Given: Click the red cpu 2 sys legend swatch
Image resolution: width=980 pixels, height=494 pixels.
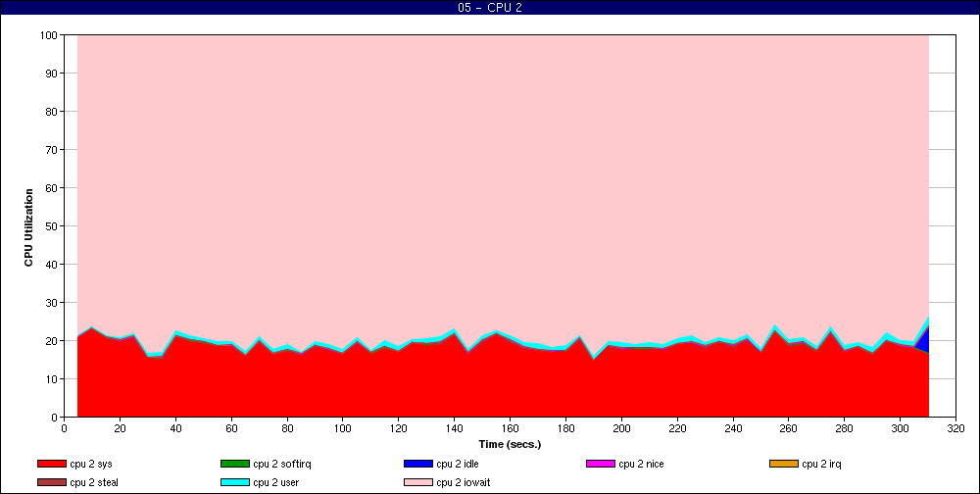Looking at the screenshot, I should (51, 464).
